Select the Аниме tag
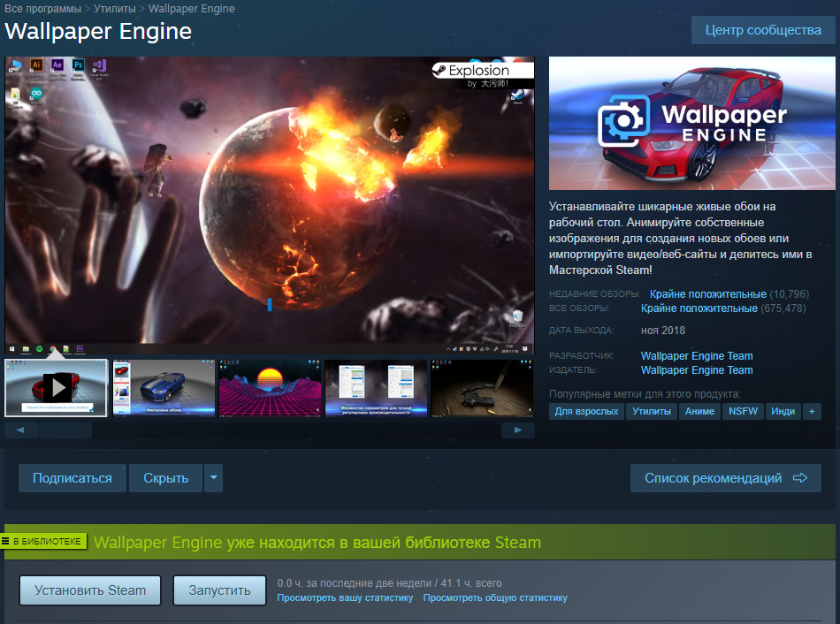 [x=699, y=411]
